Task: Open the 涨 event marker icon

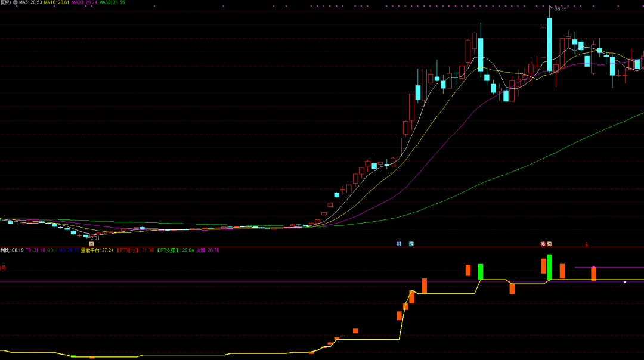Action: (x=543, y=244)
